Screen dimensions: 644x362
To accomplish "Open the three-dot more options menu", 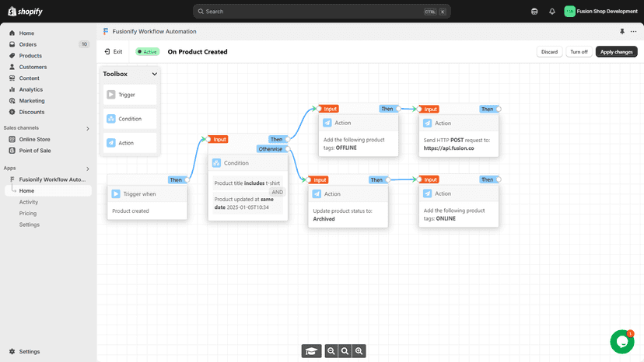I will [633, 32].
